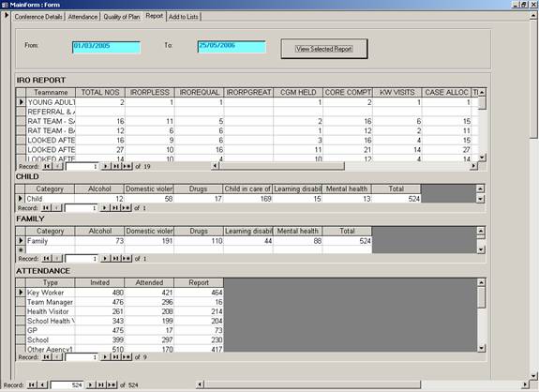The width and height of the screenshot is (539, 392).
Task: Go to next record in IRO Report navigator
Action: click(x=105, y=166)
